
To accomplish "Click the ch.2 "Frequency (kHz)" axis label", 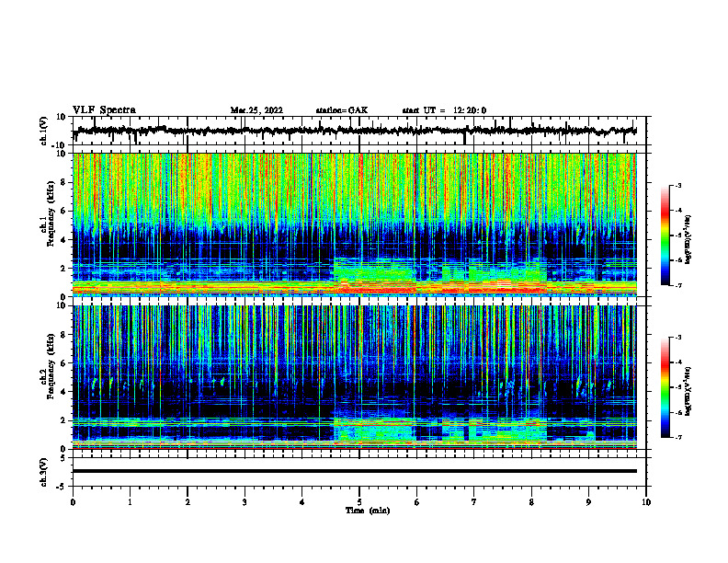I will (x=51, y=366).
